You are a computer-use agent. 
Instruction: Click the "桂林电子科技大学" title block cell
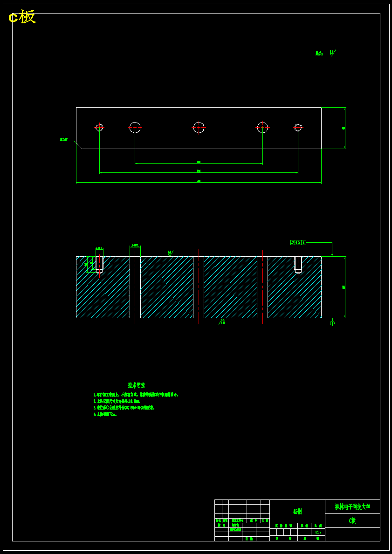click(352, 506)
